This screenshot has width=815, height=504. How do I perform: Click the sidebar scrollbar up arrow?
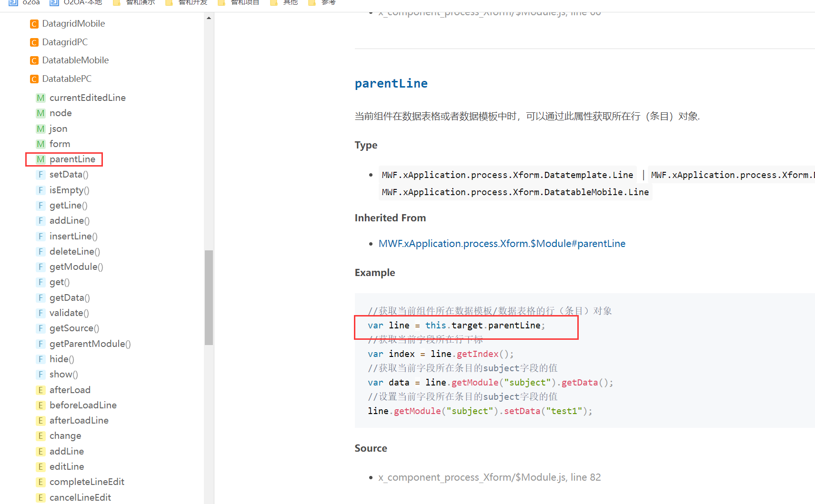[x=209, y=18]
